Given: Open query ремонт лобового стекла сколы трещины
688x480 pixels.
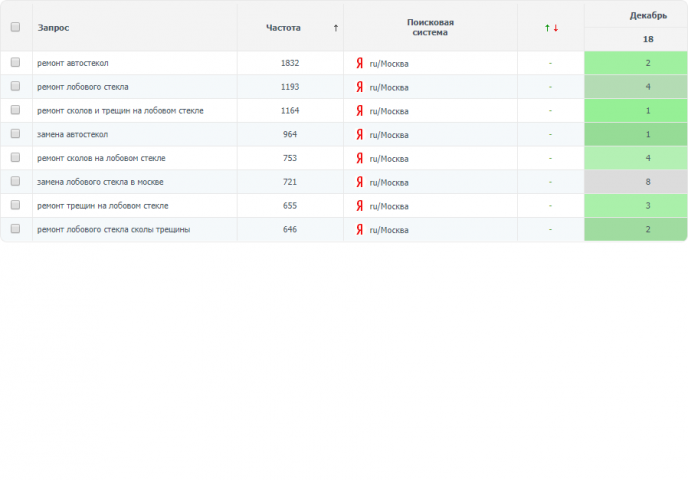Looking at the screenshot, I should (x=114, y=229).
